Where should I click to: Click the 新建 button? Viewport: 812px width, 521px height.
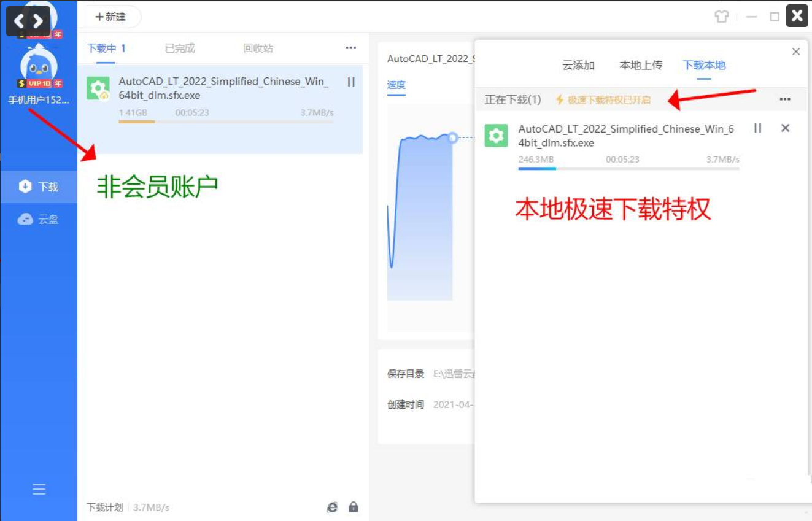tap(110, 17)
